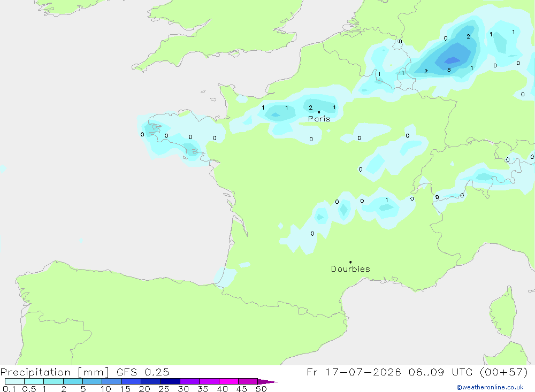Select the 40–45 mm magenta legend swatch
Screen dimensions: 535x392
tap(228, 381)
